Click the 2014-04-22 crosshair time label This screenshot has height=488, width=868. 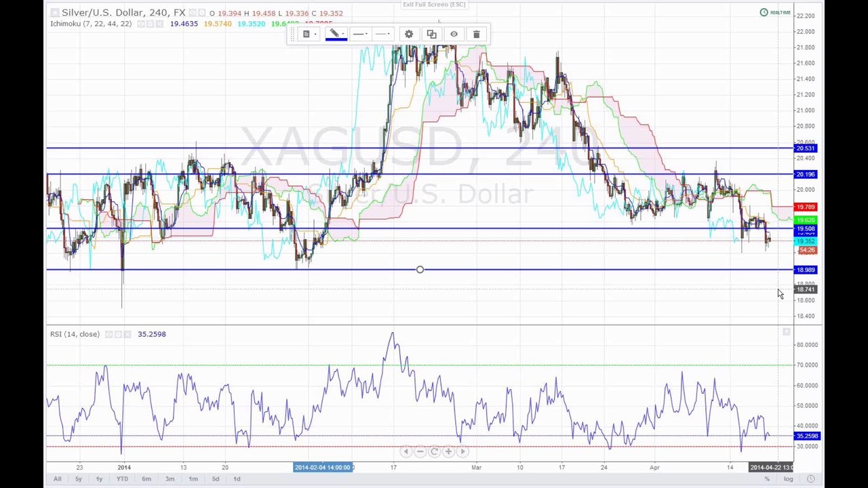771,467
